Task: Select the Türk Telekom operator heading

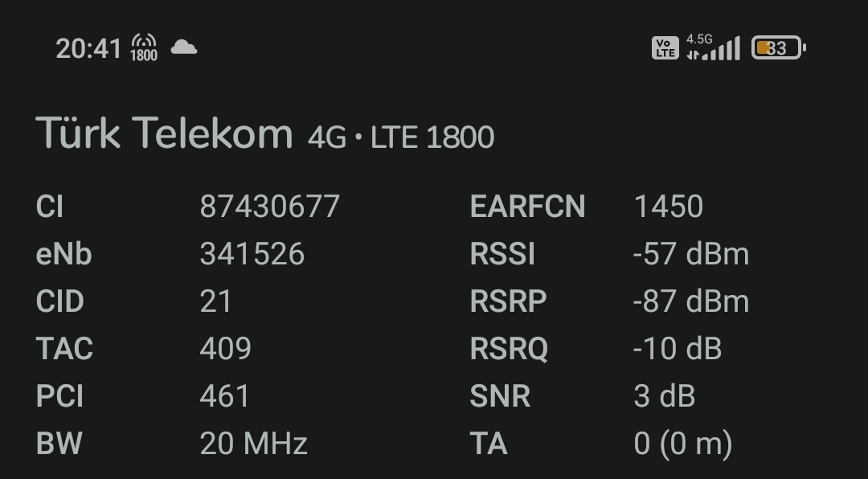Action: click(165, 133)
